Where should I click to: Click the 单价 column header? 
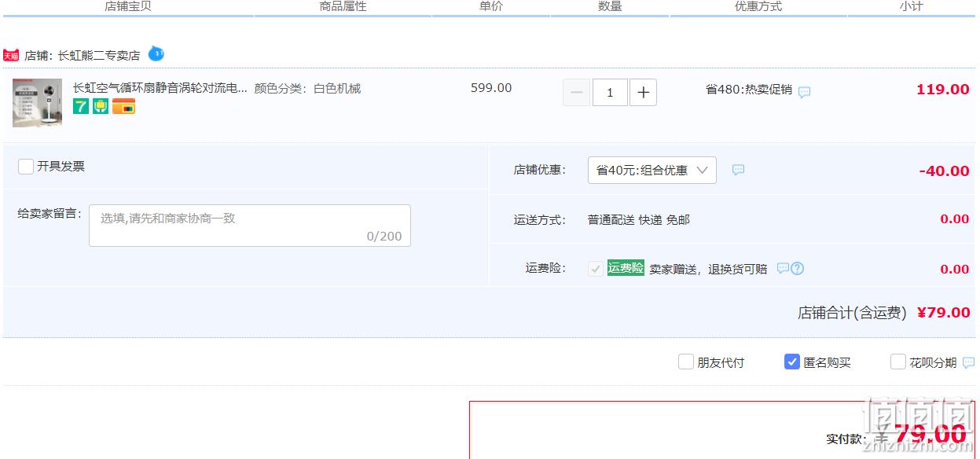pyautogui.click(x=491, y=6)
